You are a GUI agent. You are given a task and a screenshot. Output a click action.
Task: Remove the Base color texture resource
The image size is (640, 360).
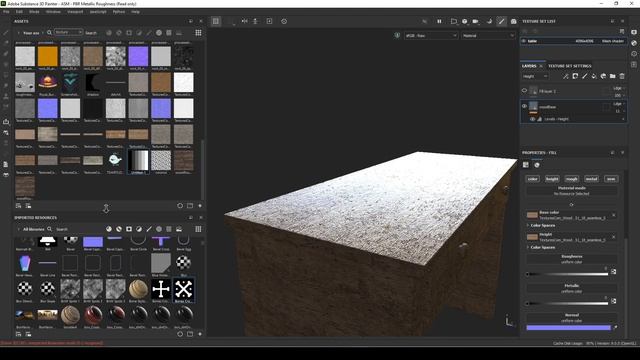click(x=613, y=215)
